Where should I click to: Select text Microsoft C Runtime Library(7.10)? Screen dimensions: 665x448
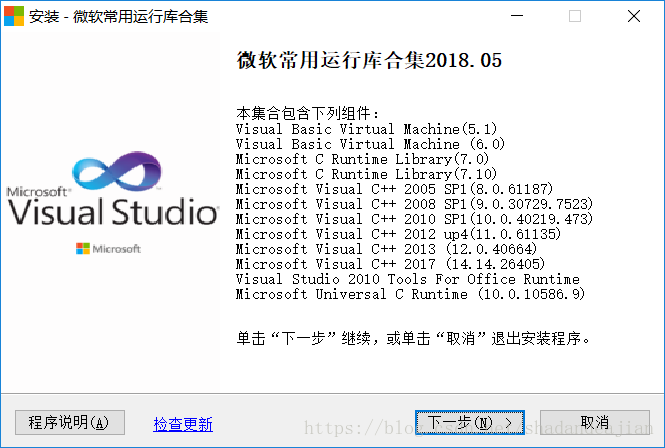(x=366, y=174)
